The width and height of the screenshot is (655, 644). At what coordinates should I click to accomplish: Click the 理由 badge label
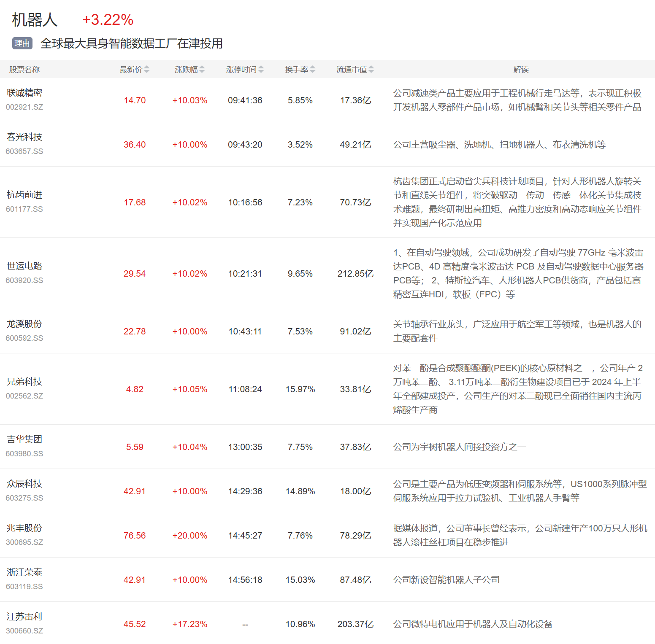point(22,43)
